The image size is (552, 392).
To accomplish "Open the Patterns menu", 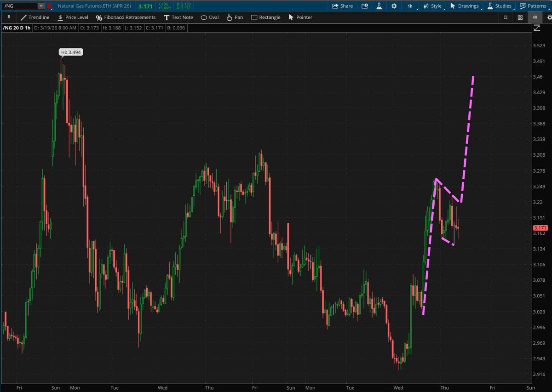I will pos(533,6).
